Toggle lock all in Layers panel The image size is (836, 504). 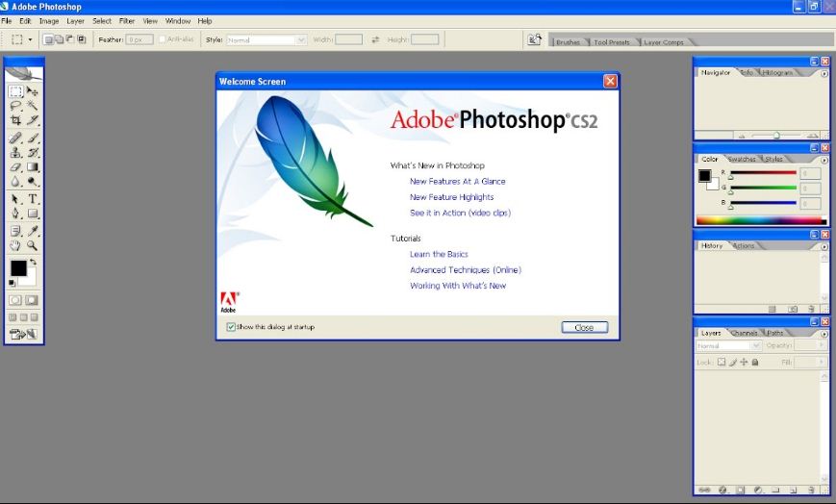coord(755,363)
